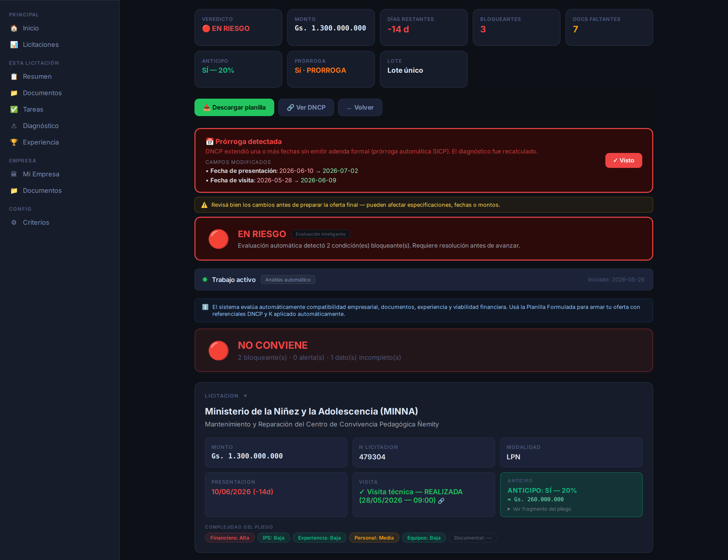728x560 pixels.
Task: Click the calendar icon in Prórroga detectada
Action: pyautogui.click(x=209, y=141)
